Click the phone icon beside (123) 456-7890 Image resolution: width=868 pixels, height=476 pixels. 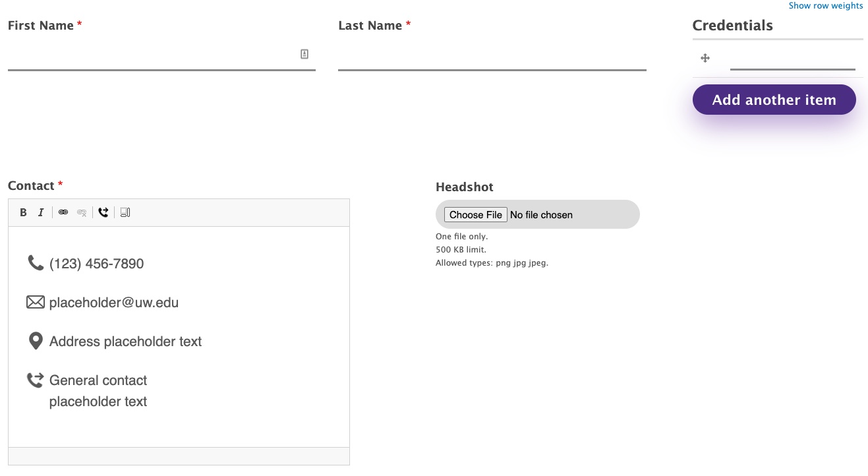coord(36,263)
